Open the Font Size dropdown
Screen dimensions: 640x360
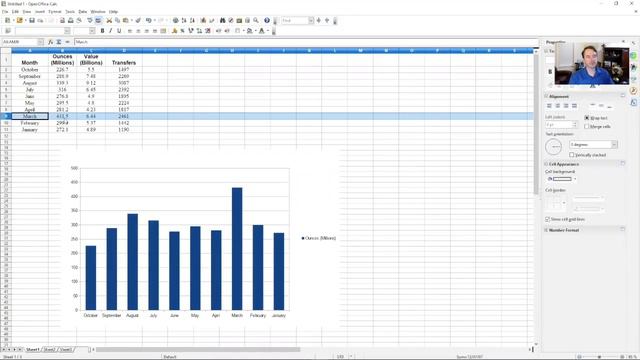tap(92, 31)
